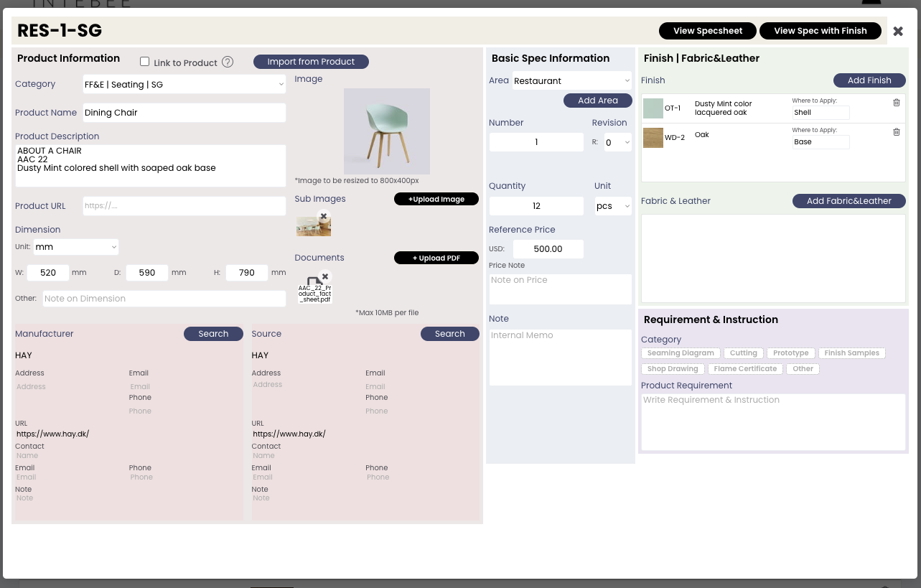Image resolution: width=921 pixels, height=588 pixels.
Task: Delete the OT-1 finish row
Action: [897, 103]
